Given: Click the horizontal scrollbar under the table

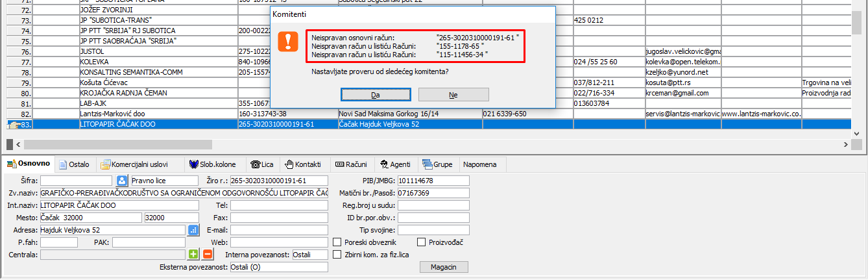Looking at the screenshot, I should [x=428, y=144].
